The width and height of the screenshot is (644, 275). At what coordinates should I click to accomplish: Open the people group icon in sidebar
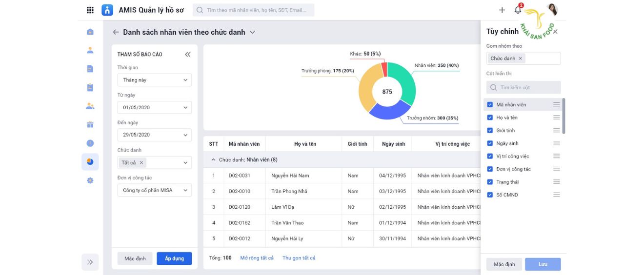pos(90,106)
